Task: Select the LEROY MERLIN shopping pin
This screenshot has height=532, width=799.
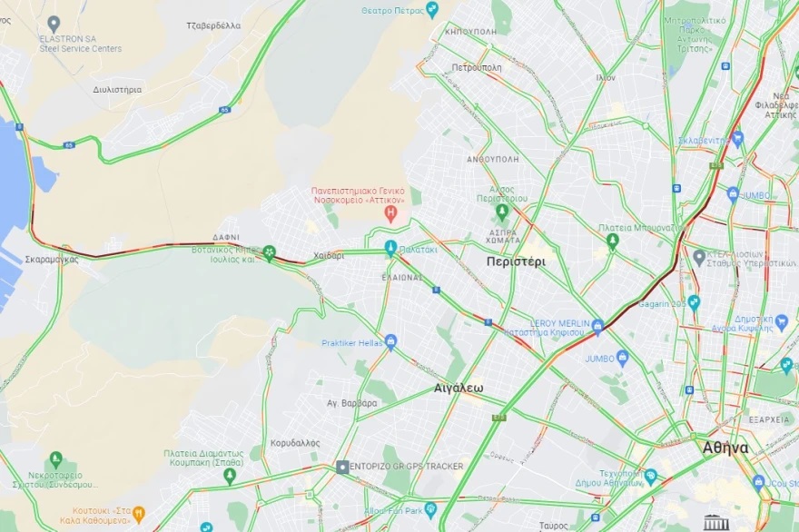Action: pyautogui.click(x=597, y=326)
